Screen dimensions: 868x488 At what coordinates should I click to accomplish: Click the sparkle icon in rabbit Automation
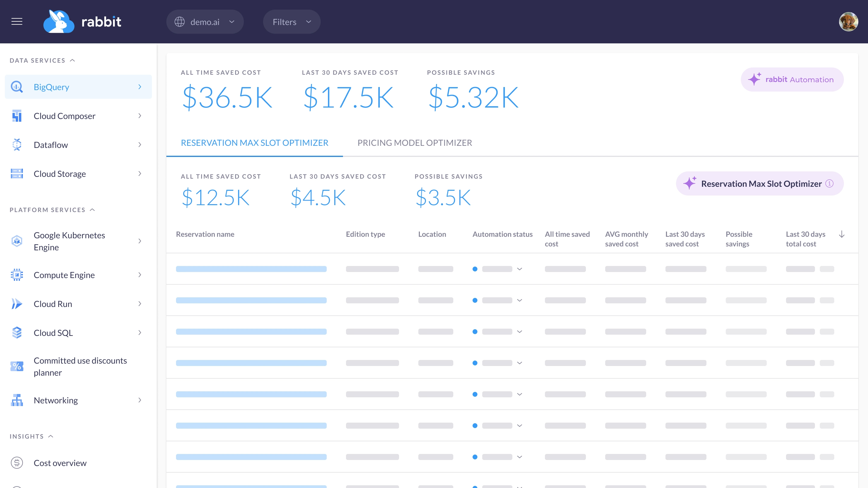(754, 79)
